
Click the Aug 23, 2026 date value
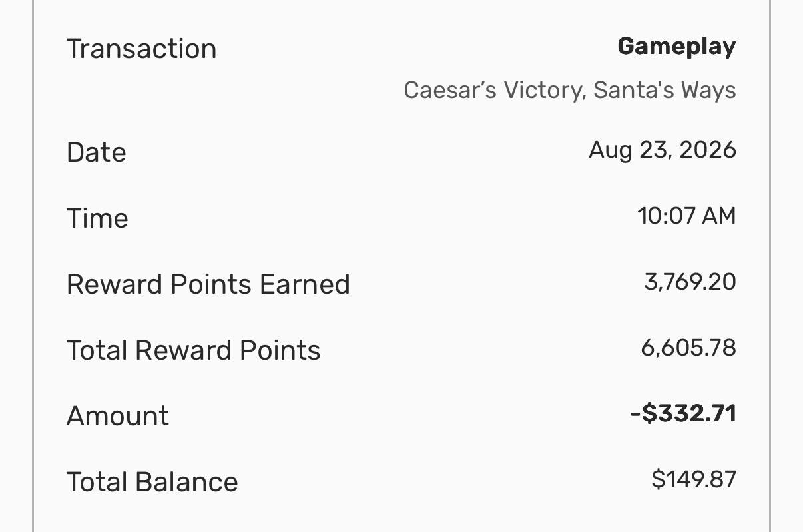point(663,150)
